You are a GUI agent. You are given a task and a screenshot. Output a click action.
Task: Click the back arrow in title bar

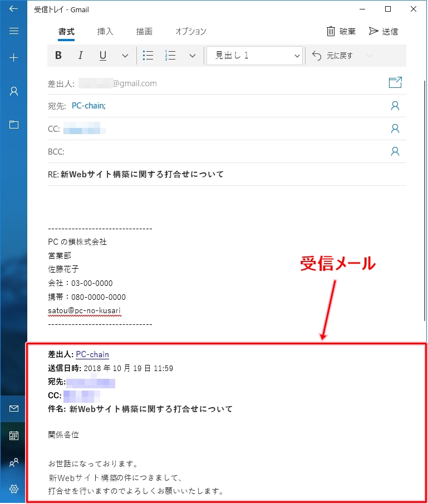14,9
